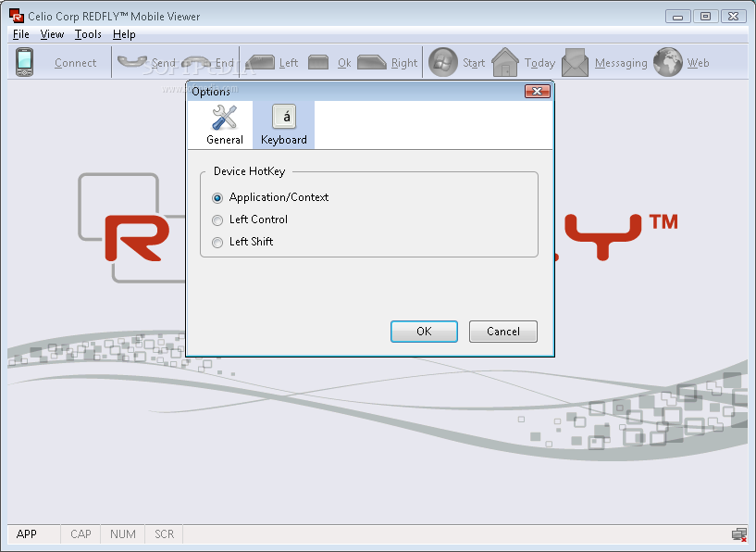The height and width of the screenshot is (552, 756).
Task: Click the Right toolbar label
Action: point(404,63)
